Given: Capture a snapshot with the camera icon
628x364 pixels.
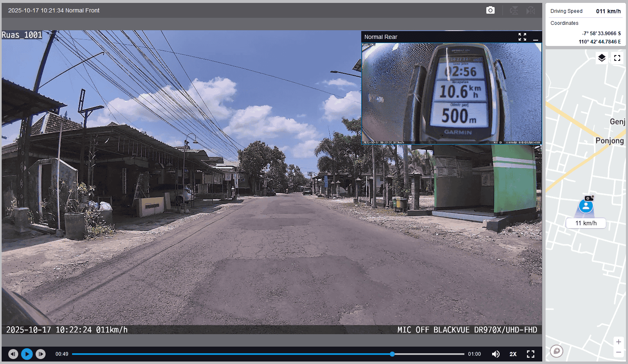Looking at the screenshot, I should pyautogui.click(x=490, y=10).
